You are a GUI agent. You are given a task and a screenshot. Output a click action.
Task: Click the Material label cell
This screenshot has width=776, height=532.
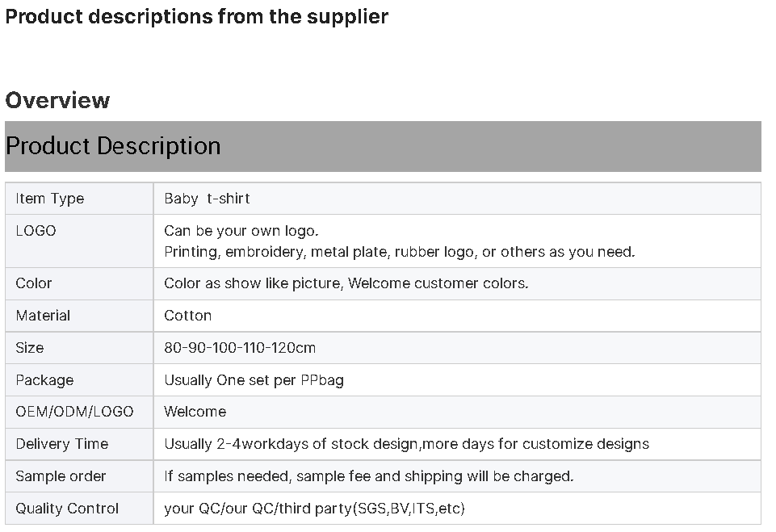79,316
